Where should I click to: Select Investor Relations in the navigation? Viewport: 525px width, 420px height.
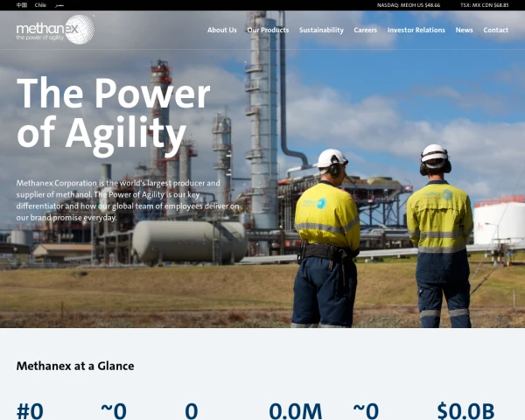416,30
